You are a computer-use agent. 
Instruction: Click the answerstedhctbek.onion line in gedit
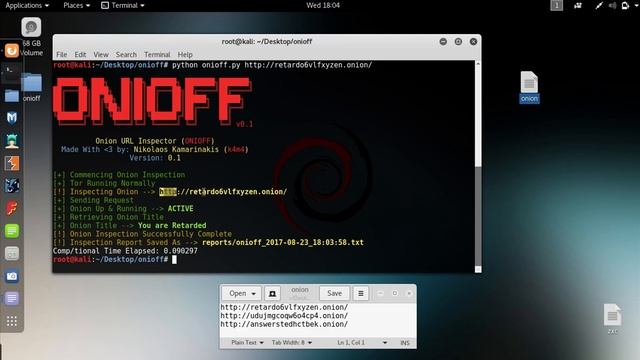(x=284, y=324)
